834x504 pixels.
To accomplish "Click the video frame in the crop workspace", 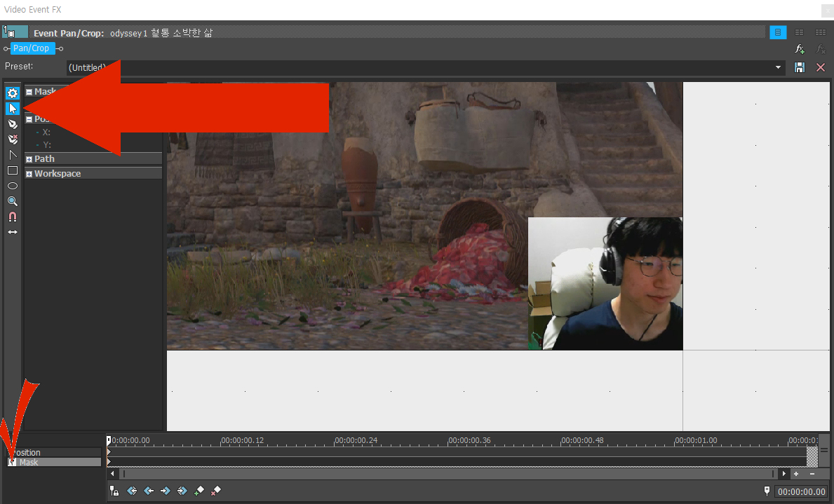I will tap(424, 216).
